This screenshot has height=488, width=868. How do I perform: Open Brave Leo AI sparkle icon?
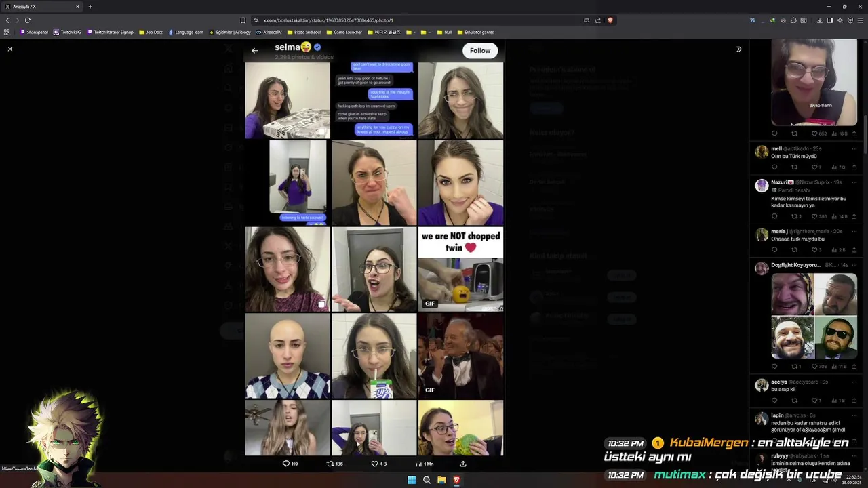pyautogui.click(x=840, y=20)
